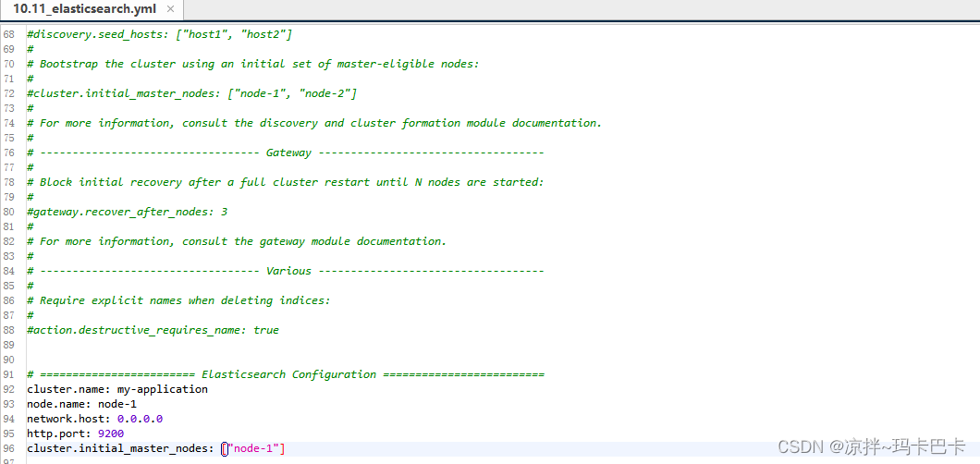Click line number 96 in the gutter
Viewport: 980px width, 464px height.
(x=8, y=448)
